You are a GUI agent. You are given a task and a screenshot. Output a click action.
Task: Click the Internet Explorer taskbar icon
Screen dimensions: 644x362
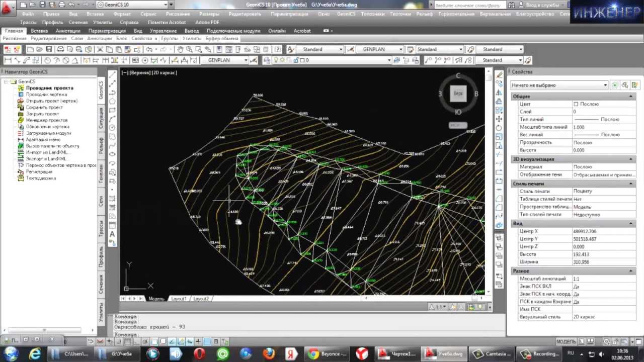(35, 353)
